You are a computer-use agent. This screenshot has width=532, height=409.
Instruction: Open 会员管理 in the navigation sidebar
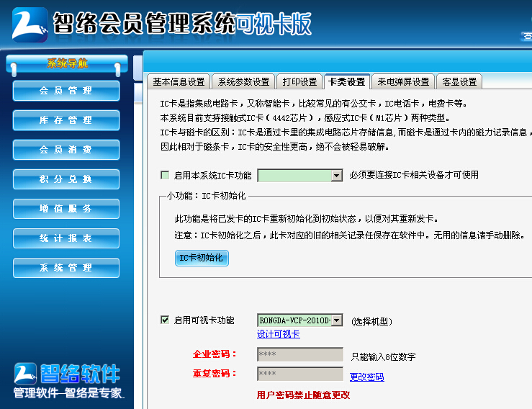click(66, 91)
